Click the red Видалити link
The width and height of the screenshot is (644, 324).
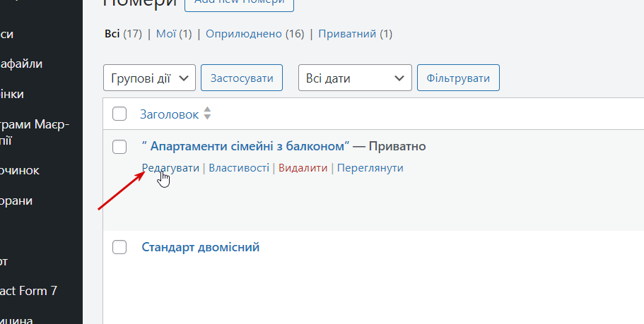tap(303, 168)
